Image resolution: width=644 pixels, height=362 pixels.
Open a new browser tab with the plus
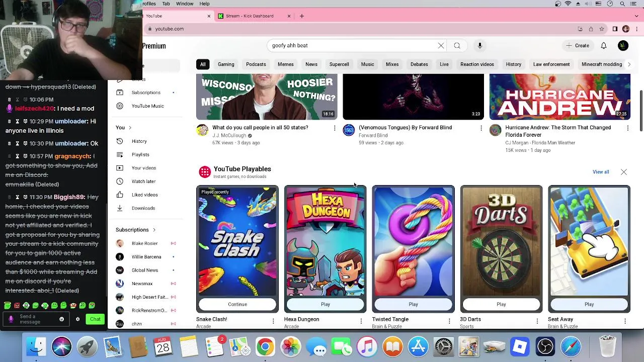coord(302,16)
